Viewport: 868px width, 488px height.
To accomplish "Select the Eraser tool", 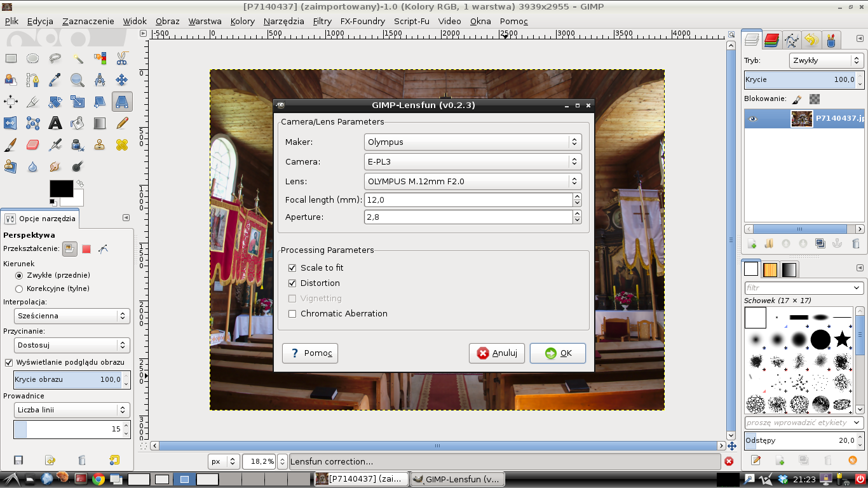I will 33,145.
